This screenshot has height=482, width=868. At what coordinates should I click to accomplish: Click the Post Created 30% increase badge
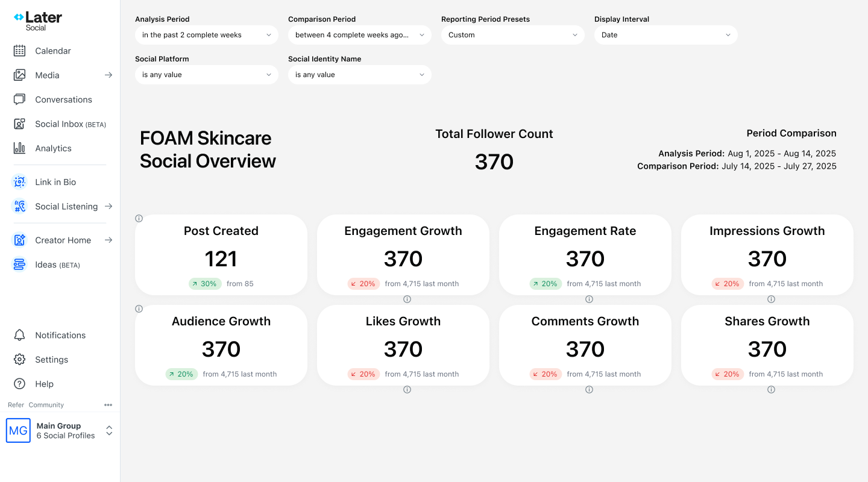[x=205, y=284]
